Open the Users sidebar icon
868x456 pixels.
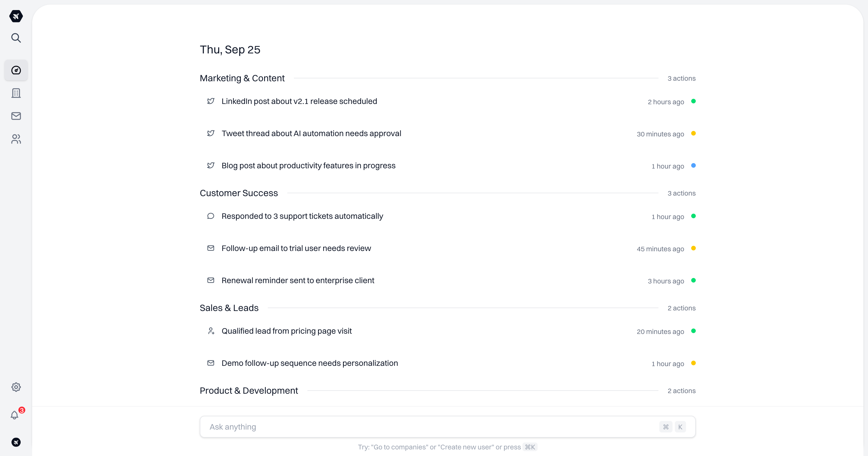tap(16, 139)
